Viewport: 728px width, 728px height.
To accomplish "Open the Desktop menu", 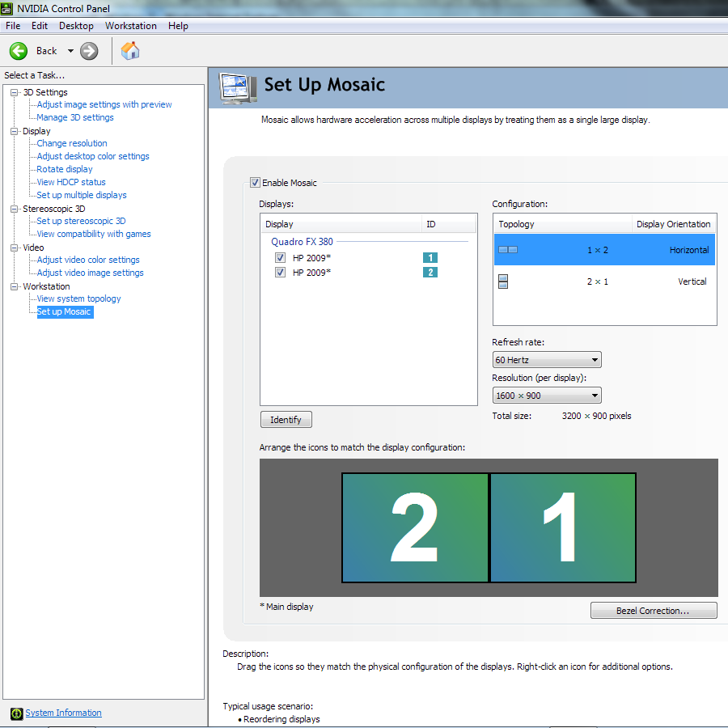I will coord(76,26).
